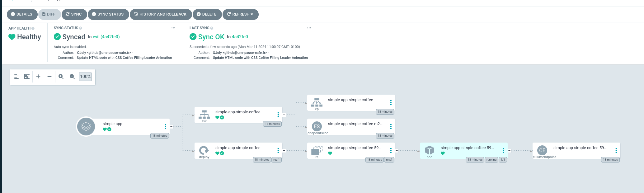Click the 100% zoom level field
Image resolution: width=644 pixels, height=193 pixels.
(85, 77)
